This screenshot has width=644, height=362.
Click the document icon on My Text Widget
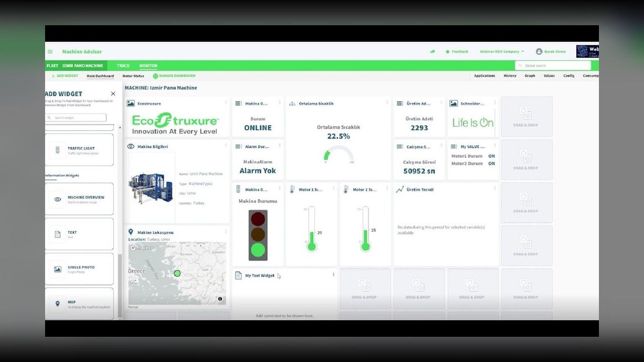click(x=238, y=276)
